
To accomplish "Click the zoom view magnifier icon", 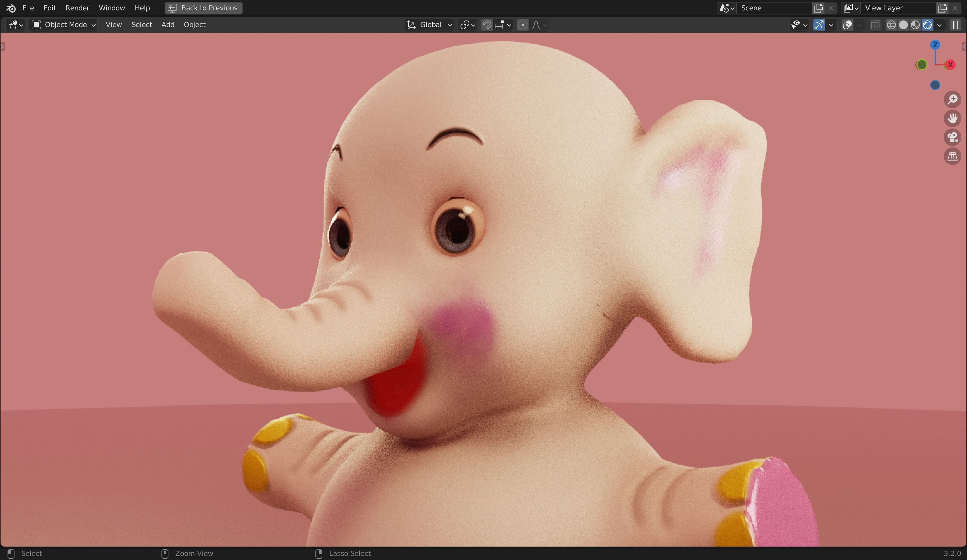I will click(x=953, y=99).
